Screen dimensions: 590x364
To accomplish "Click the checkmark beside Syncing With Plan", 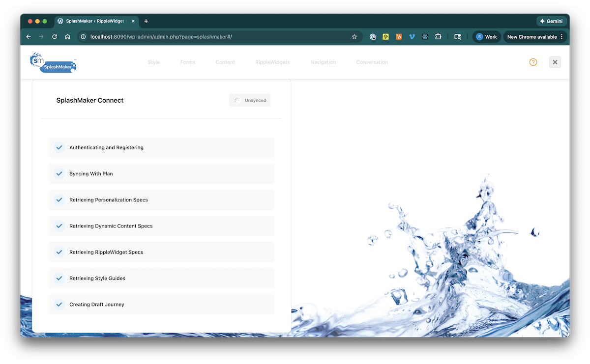I will [x=59, y=174].
